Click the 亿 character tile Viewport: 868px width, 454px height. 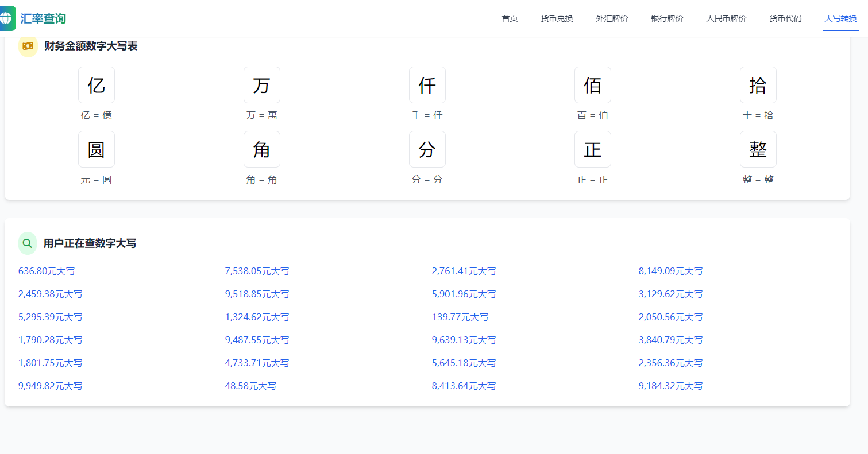97,85
